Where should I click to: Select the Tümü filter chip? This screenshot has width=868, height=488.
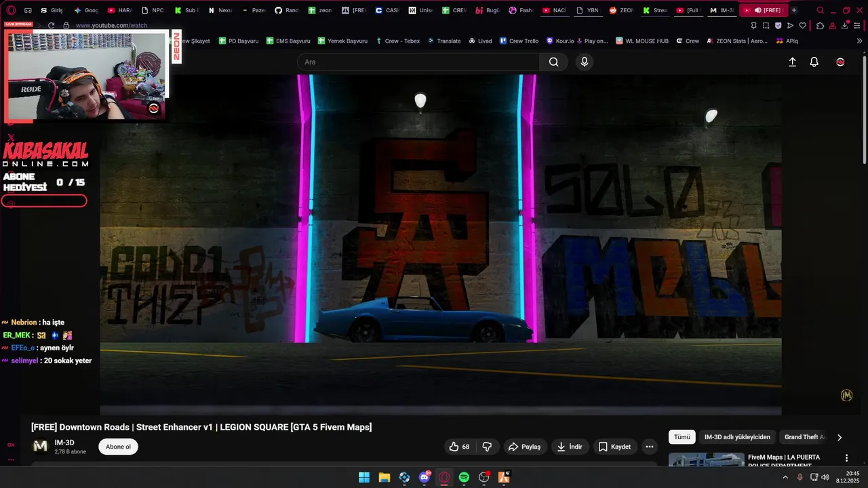[x=682, y=437]
